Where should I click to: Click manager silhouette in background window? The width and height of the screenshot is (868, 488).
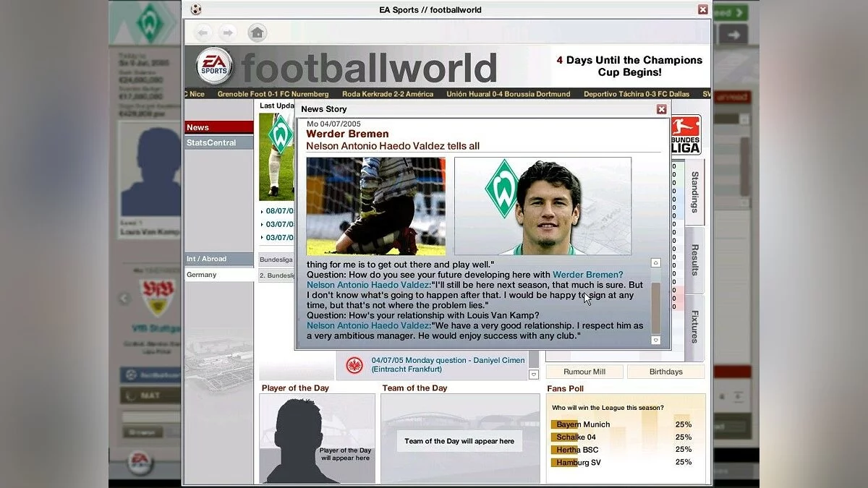[150, 172]
